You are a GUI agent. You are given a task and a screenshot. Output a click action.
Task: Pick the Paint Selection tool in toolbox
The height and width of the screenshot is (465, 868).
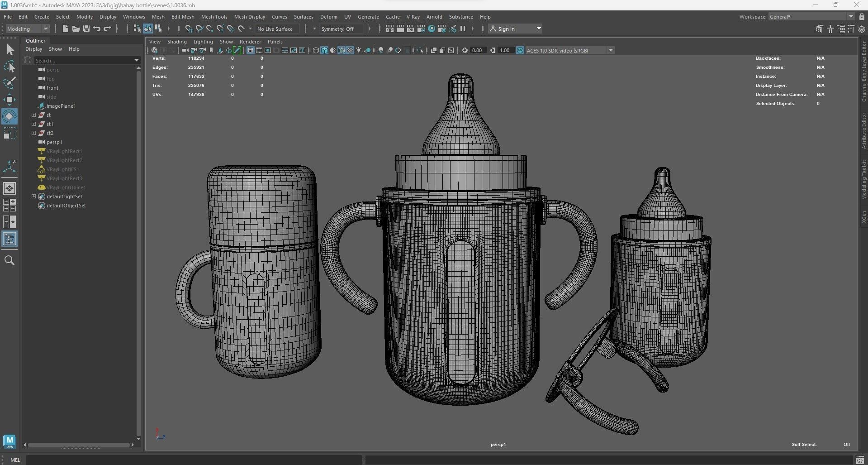coord(9,83)
